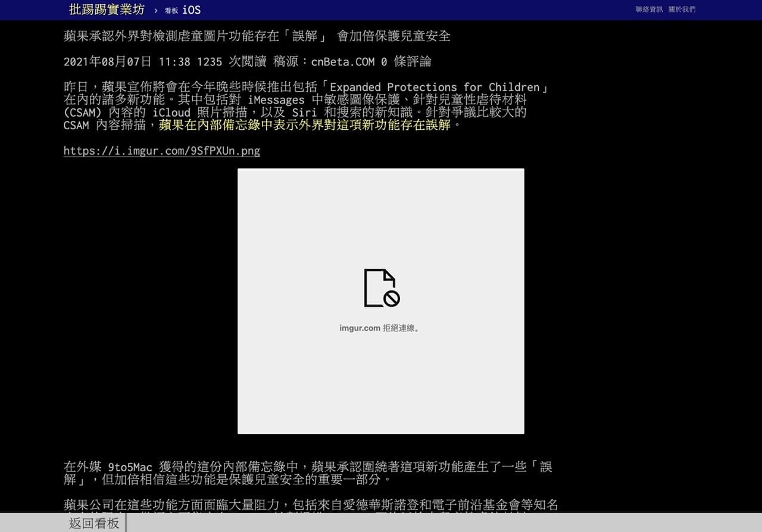
Task: Open the 關於我們 link
Action: tap(682, 10)
